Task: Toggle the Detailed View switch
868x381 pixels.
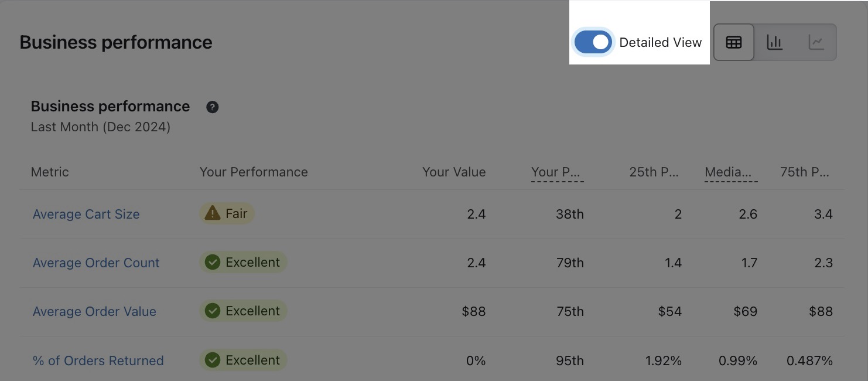Action: tap(593, 42)
